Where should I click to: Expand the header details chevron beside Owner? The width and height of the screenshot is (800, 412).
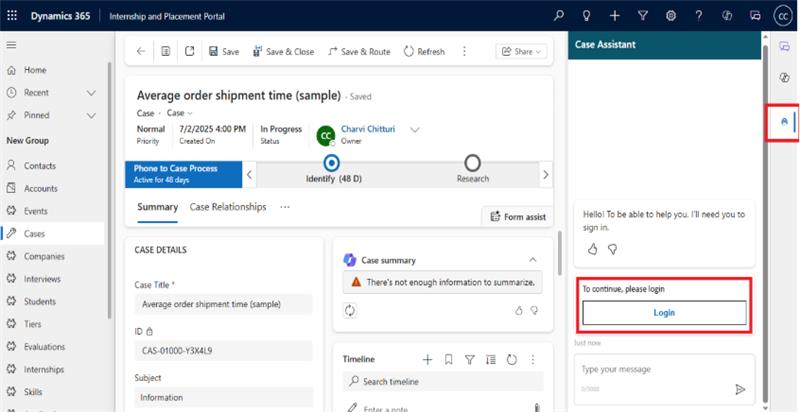pos(415,130)
